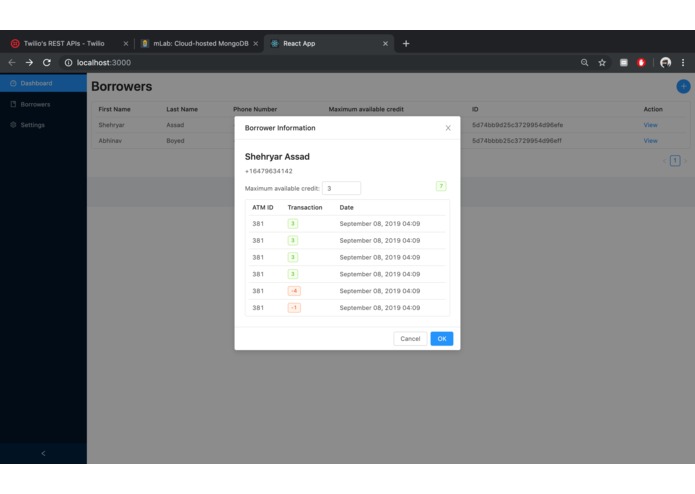
Task: Click the site info icon in address bar
Action: tap(68, 62)
